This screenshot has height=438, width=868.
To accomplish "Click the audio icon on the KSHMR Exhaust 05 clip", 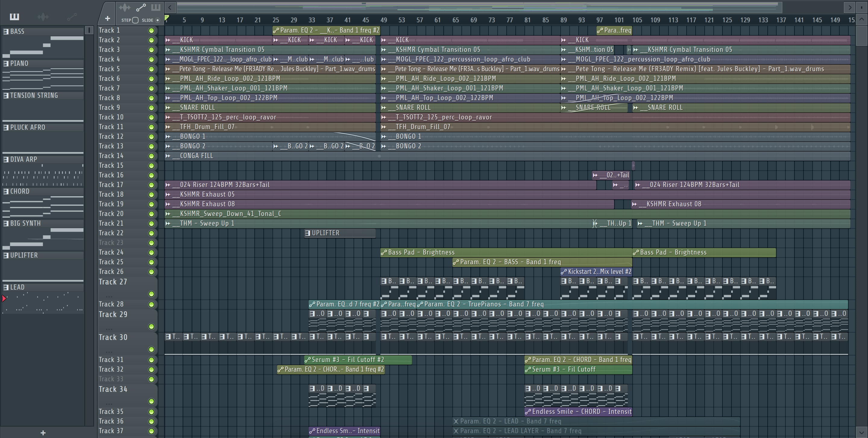I will (x=168, y=195).
